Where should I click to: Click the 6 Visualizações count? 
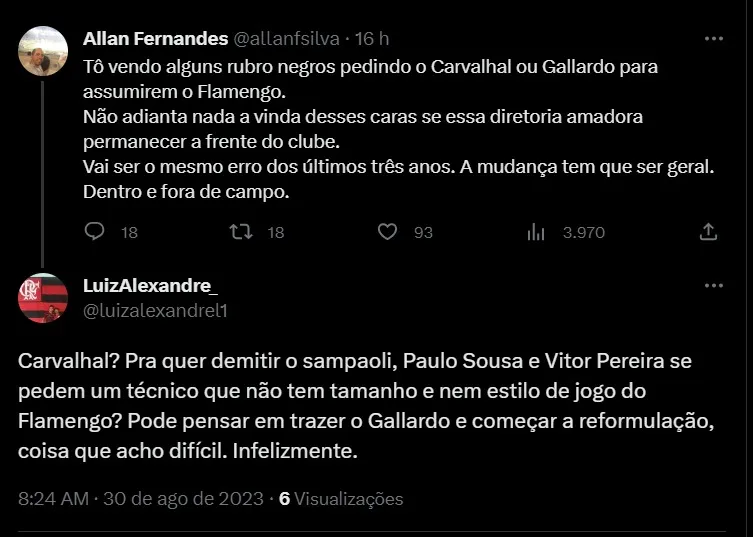(x=341, y=498)
